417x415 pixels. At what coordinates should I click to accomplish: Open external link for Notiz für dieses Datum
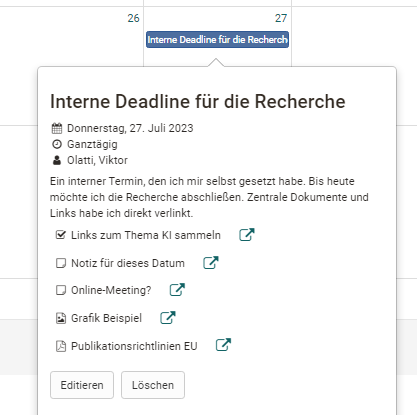tap(211, 263)
